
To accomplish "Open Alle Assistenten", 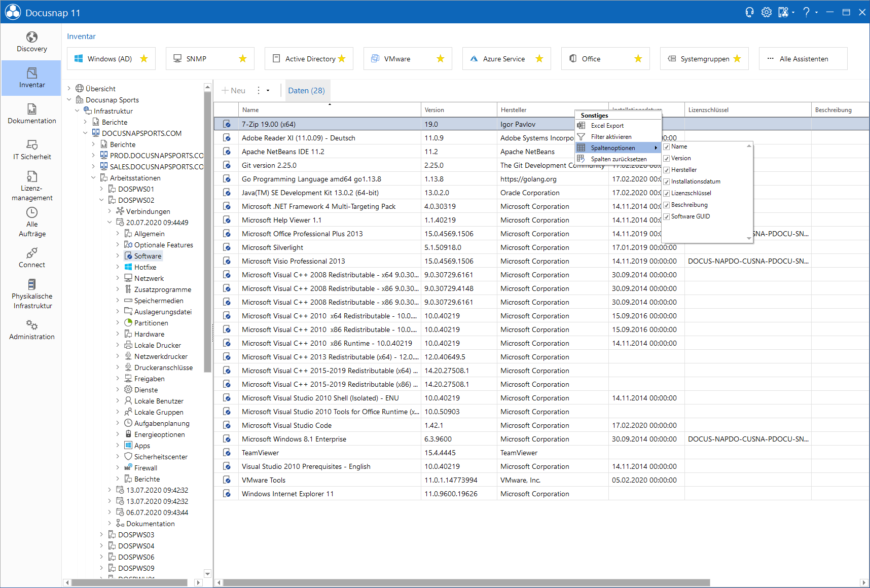I will (x=803, y=59).
